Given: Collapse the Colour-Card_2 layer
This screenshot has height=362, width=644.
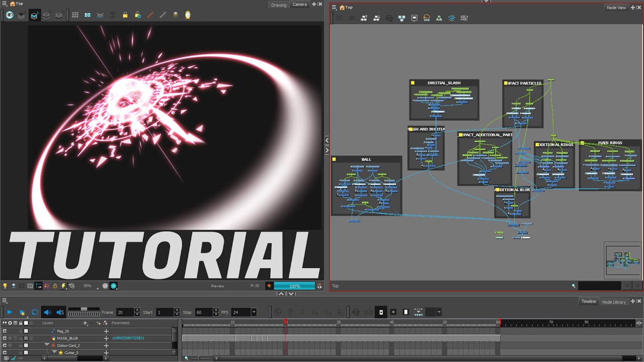Looking at the screenshot, I should point(47,345).
